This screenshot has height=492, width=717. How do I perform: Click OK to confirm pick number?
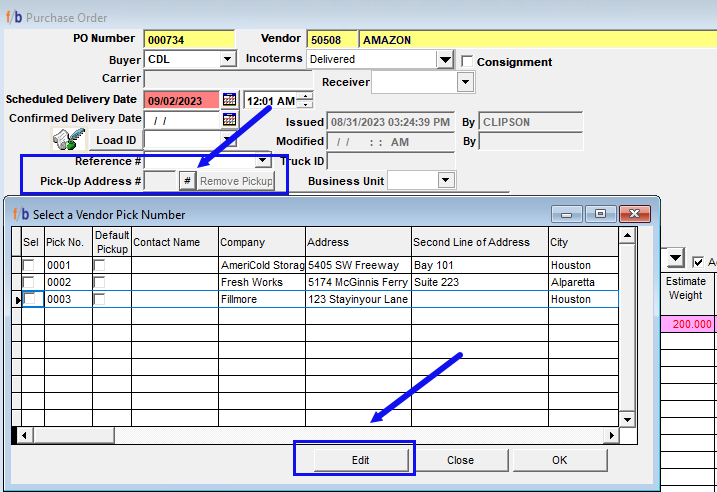pos(559,460)
